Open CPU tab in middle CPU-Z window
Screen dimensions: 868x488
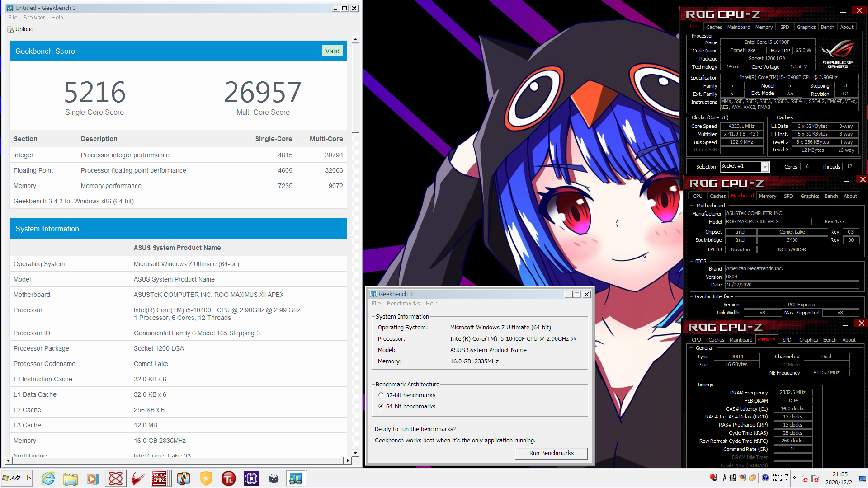pos(698,196)
